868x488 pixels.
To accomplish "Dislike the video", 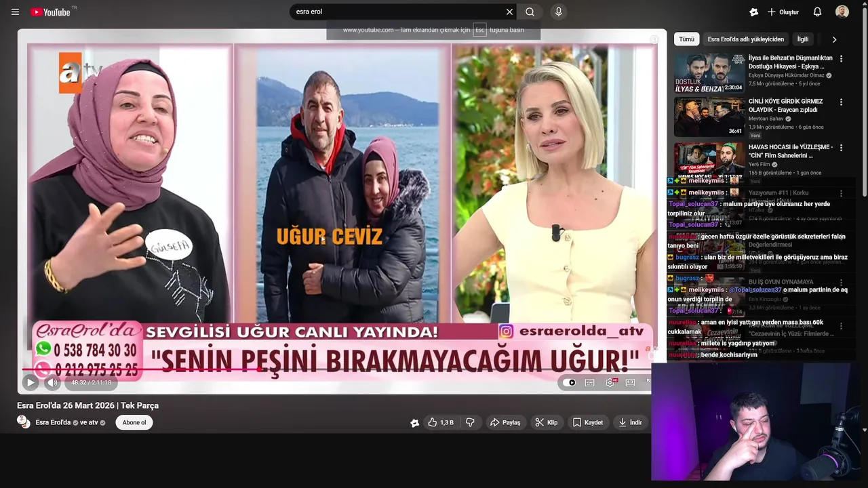I will 470,422.
